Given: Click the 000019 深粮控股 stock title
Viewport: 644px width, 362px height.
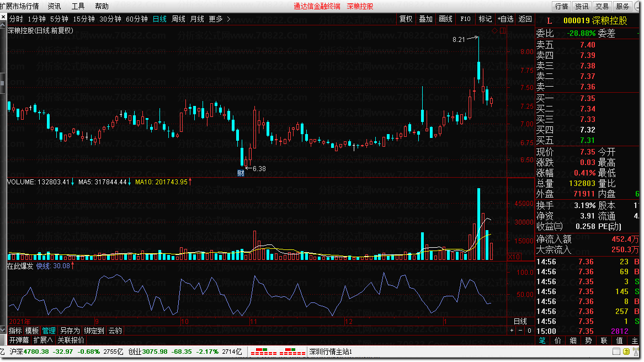Looking at the screenshot, I should (x=595, y=20).
